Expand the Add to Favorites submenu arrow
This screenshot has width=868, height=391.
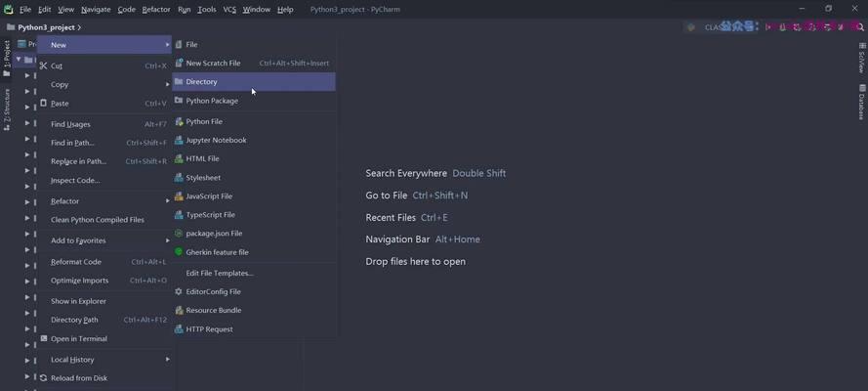tap(167, 240)
